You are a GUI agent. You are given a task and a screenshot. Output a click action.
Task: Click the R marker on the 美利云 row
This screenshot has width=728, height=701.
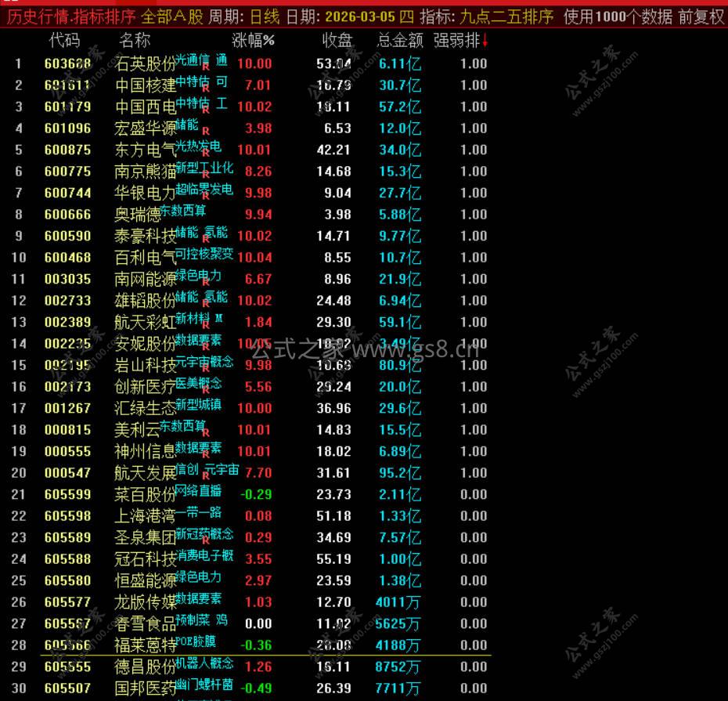click(206, 433)
